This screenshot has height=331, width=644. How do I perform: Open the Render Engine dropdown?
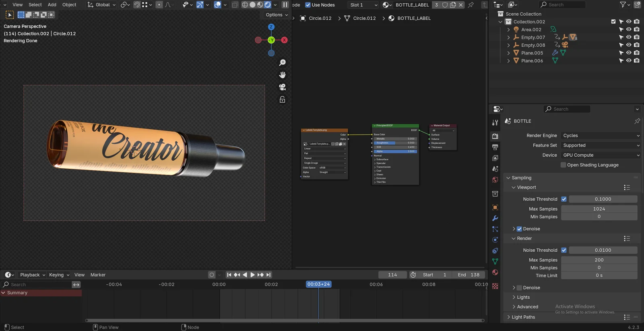pos(601,136)
